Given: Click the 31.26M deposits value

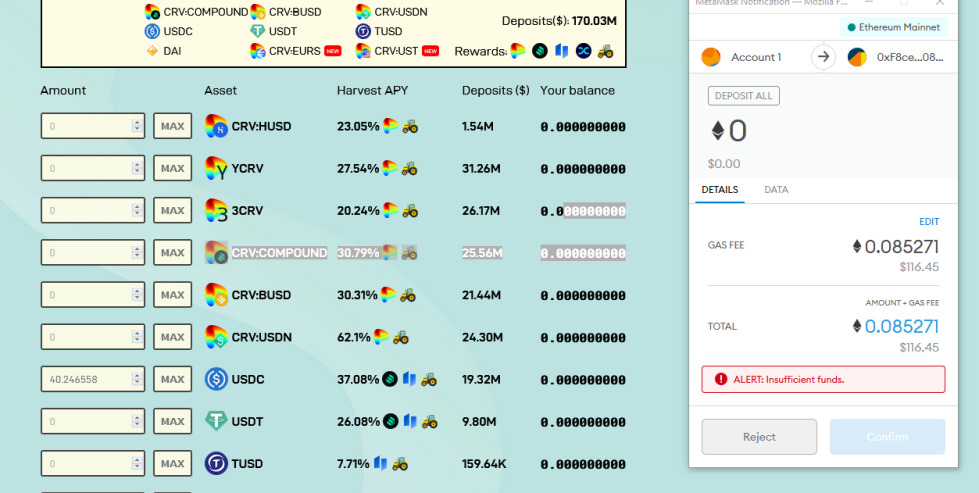Looking at the screenshot, I should tap(481, 168).
